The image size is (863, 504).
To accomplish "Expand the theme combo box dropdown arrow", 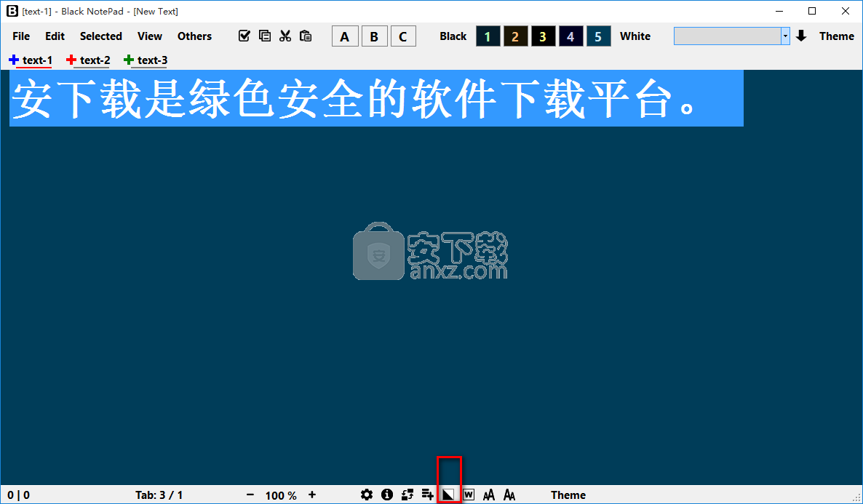I will click(785, 36).
